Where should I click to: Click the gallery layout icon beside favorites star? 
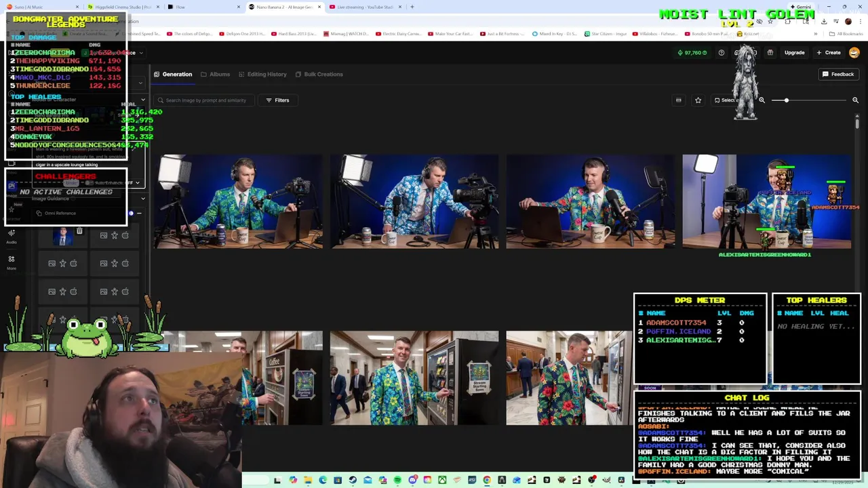click(679, 100)
